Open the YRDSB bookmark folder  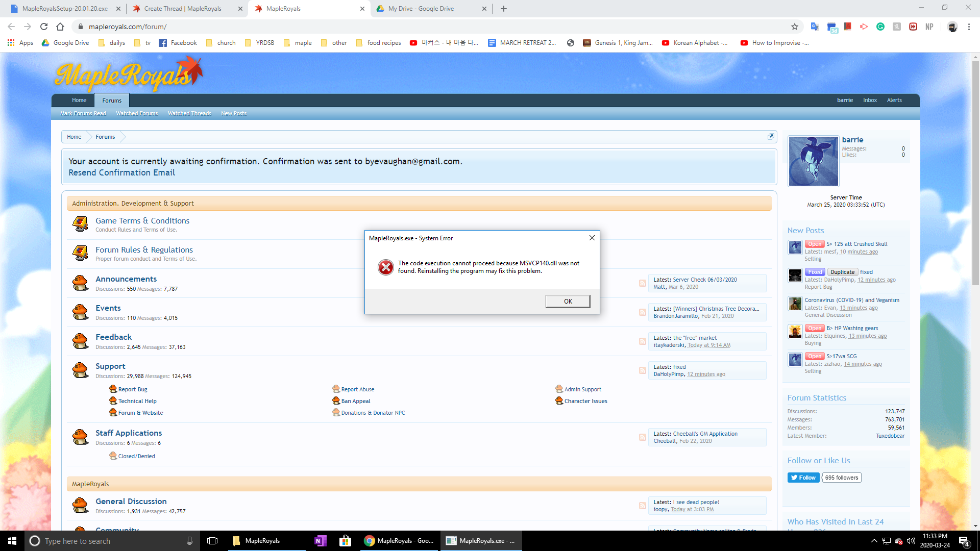point(260,43)
